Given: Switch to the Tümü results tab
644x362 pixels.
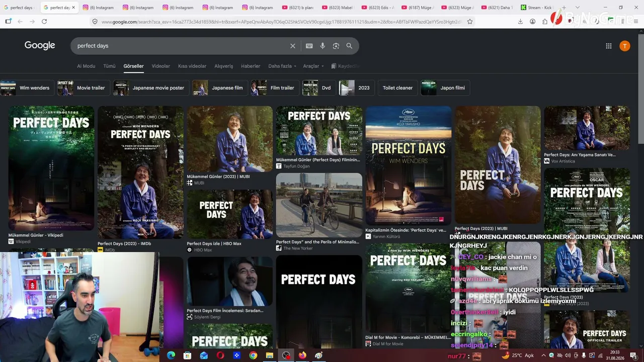Looking at the screenshot, I should point(109,66).
